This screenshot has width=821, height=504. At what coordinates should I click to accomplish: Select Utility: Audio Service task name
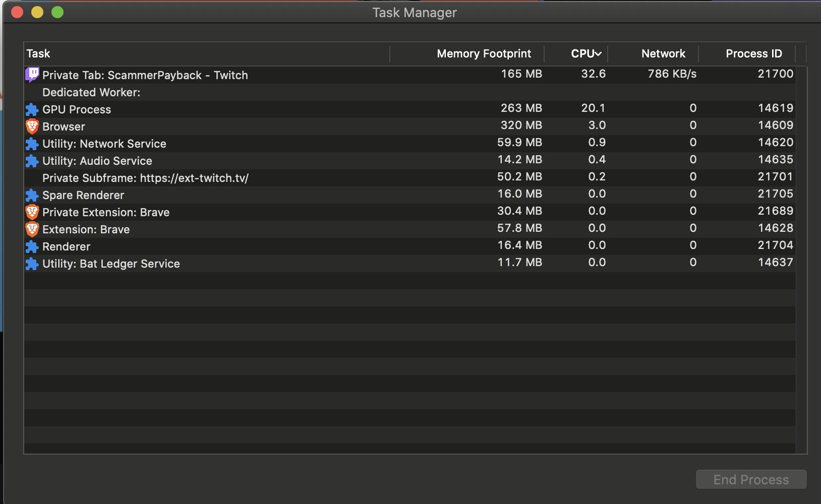[97, 161]
